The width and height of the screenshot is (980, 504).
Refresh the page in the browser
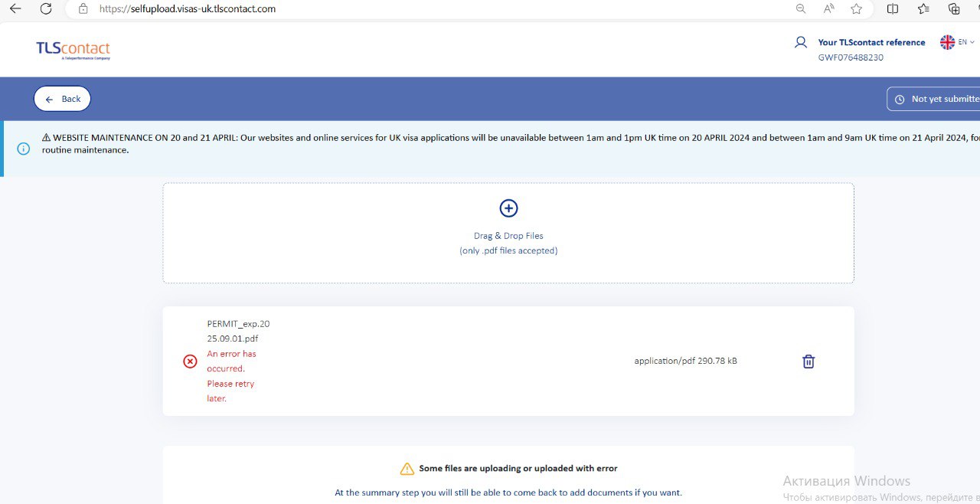46,9
